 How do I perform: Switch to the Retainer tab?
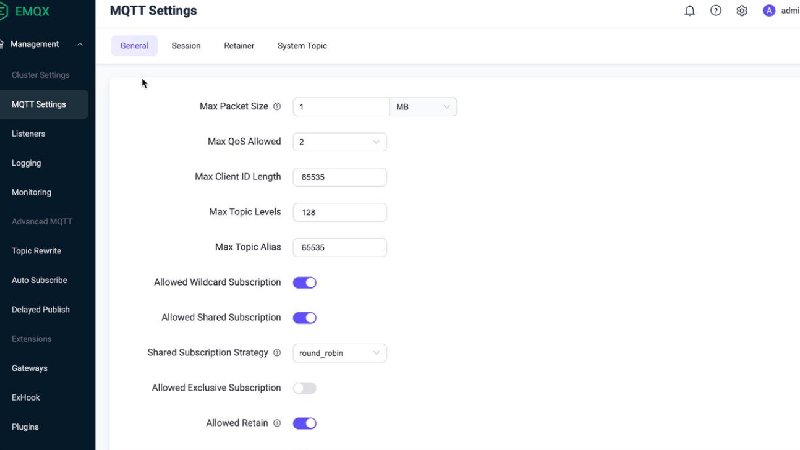pyautogui.click(x=239, y=46)
